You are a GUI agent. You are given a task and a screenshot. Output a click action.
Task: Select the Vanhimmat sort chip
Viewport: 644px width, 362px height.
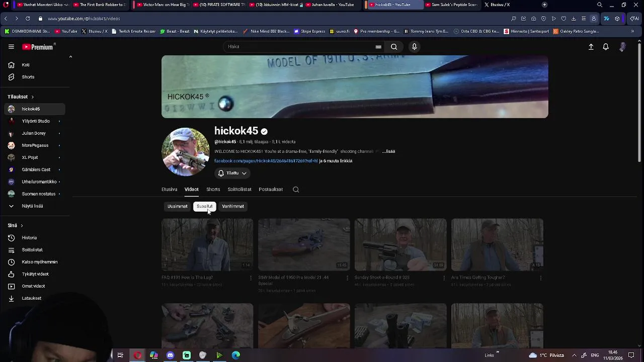[x=233, y=206]
